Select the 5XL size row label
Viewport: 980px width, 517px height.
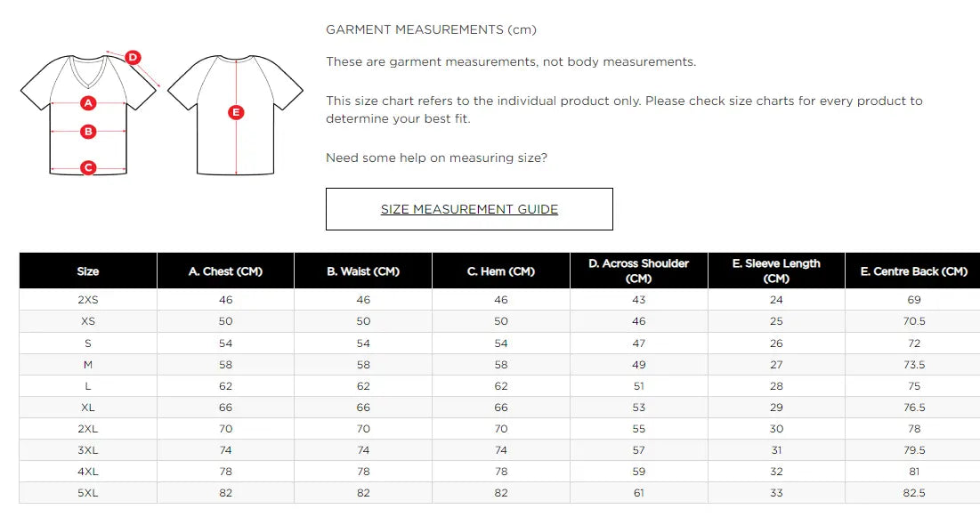tap(88, 493)
